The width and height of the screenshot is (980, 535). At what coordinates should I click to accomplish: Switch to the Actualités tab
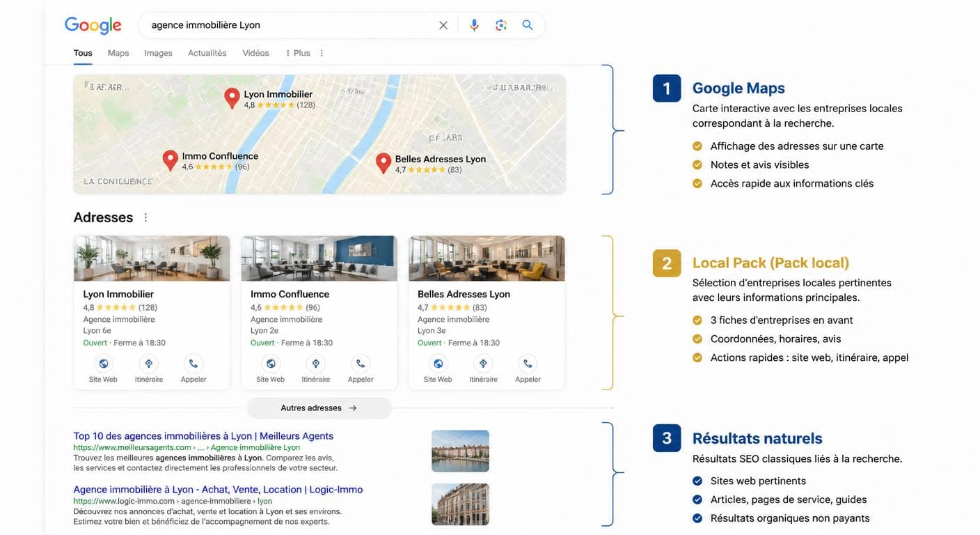point(207,53)
